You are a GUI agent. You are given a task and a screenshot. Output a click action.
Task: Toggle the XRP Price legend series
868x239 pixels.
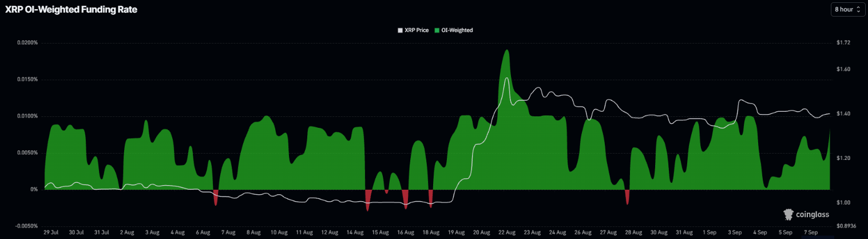[x=413, y=30]
